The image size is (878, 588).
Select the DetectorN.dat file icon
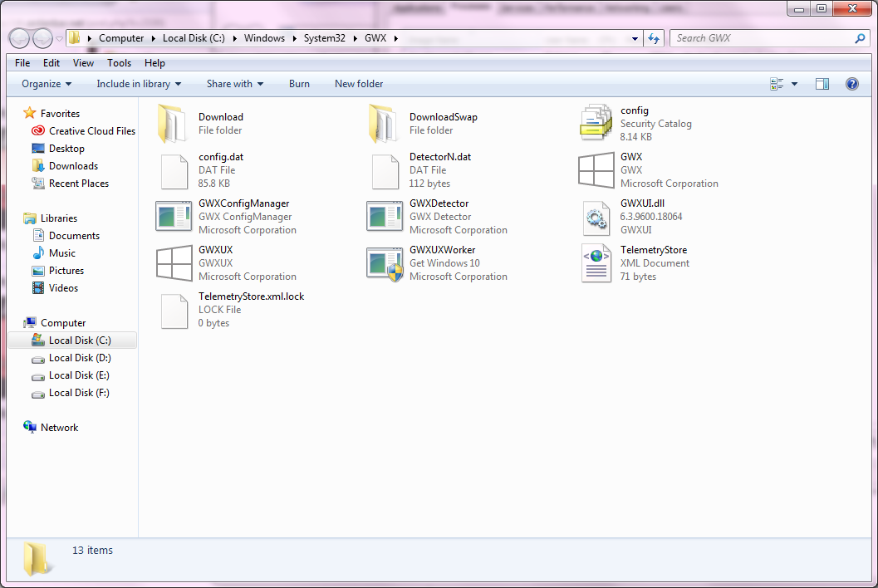click(385, 172)
